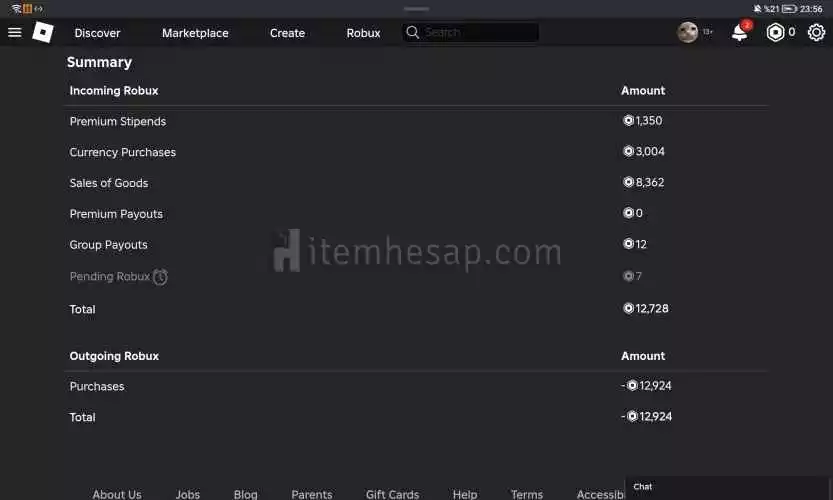Visit the Jobs footer link
This screenshot has width=833, height=500.
tap(188, 494)
